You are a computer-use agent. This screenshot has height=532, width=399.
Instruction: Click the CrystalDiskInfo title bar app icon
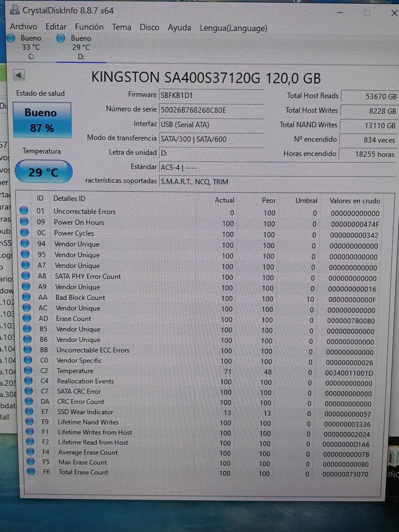(14, 10)
